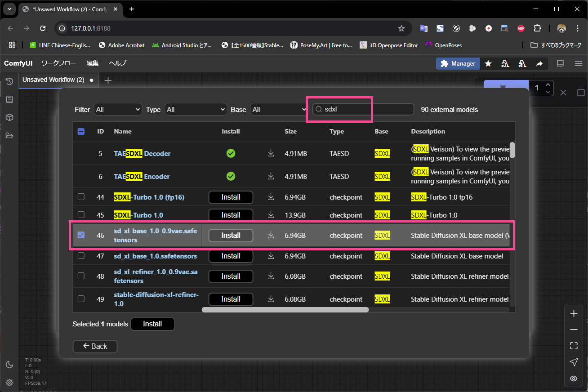Click fit view icon on canvas

click(x=574, y=346)
